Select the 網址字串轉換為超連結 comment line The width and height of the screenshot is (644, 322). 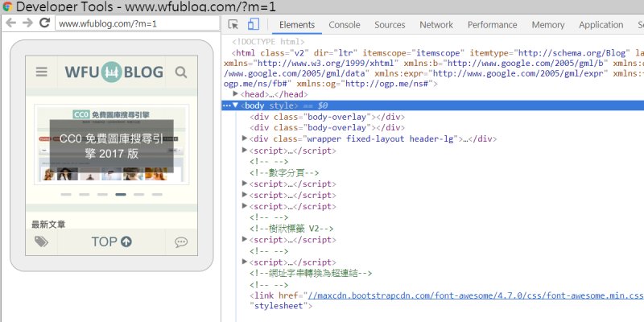coord(311,273)
